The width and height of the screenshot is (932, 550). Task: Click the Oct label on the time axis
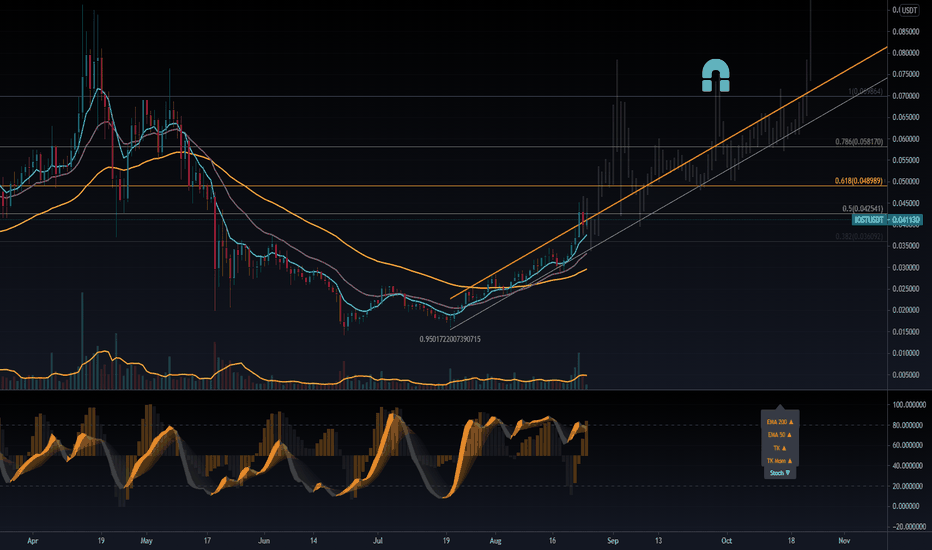click(726, 541)
